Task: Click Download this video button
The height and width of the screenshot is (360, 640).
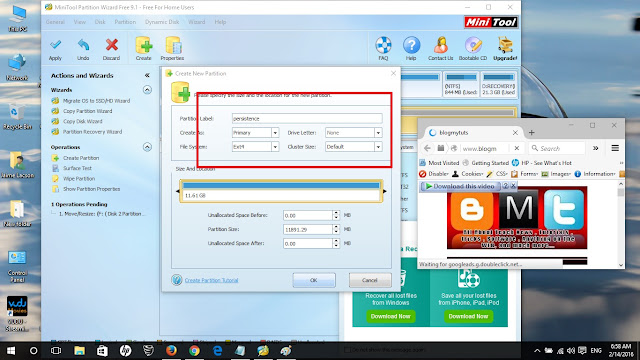Action: pos(460,186)
